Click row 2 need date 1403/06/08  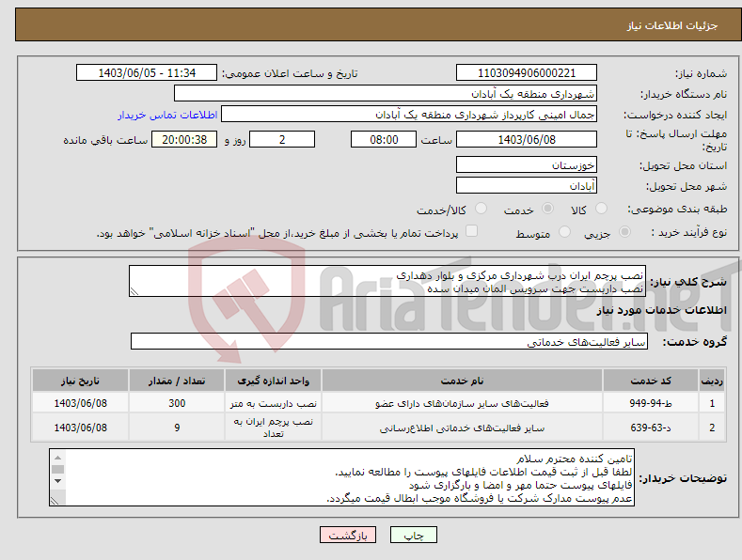(x=81, y=428)
